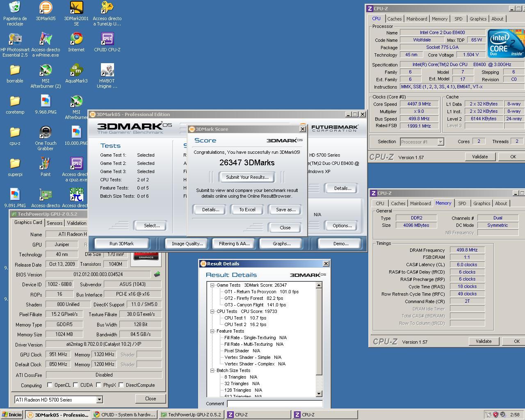
Task: Click Validate in top CPU-Z window
Action: (480, 157)
